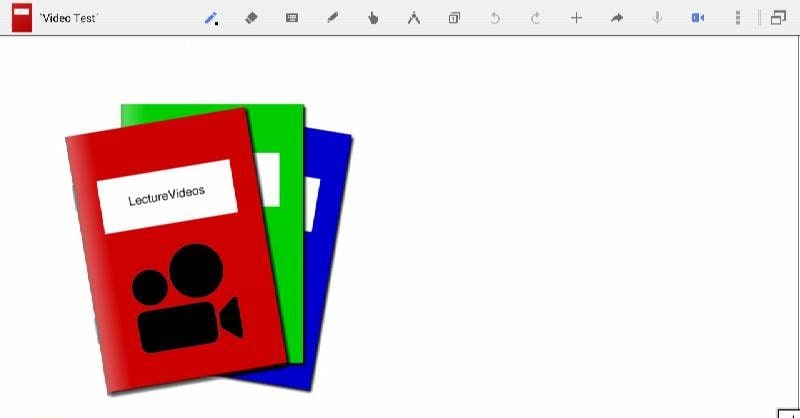Open the compass geometry tool
The height and width of the screenshot is (418, 800).
tap(414, 18)
